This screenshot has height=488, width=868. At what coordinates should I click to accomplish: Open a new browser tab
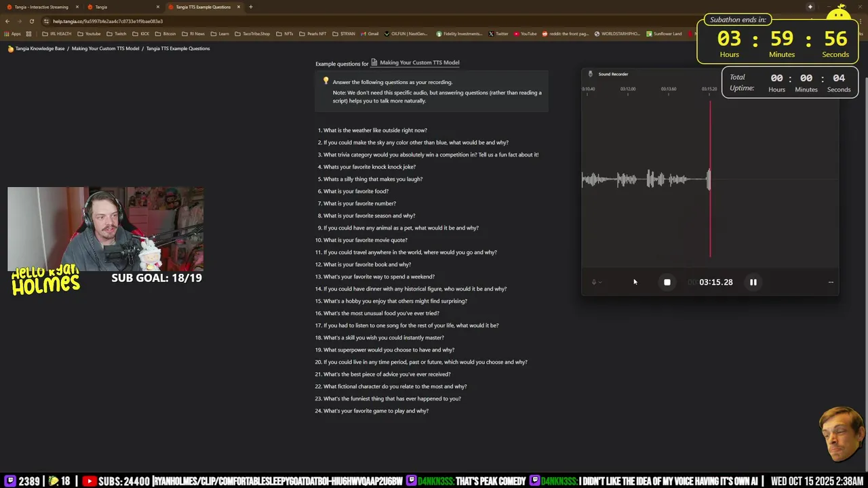(x=251, y=7)
